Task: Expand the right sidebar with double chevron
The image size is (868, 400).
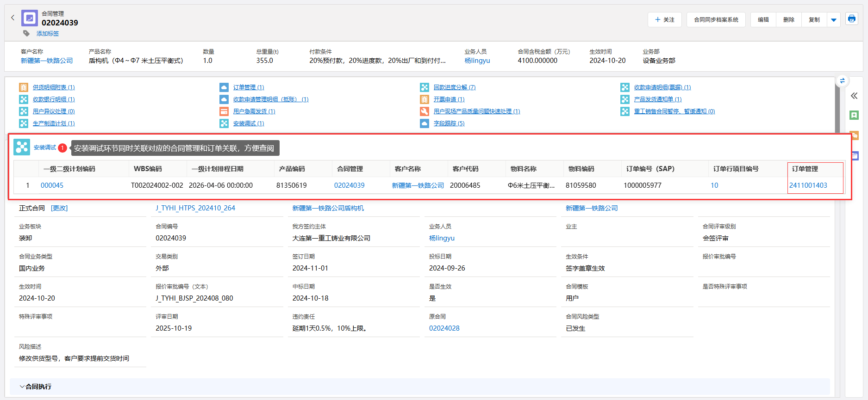Action: [854, 96]
